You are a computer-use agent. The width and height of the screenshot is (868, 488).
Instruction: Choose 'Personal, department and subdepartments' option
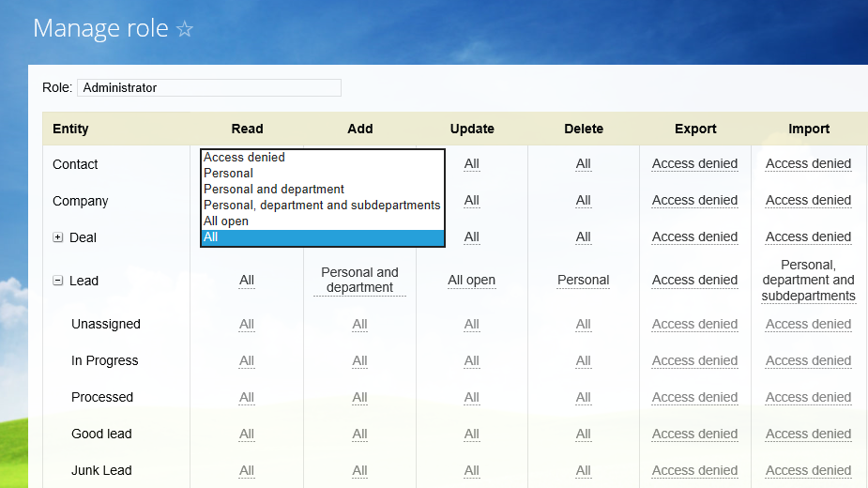tap(322, 206)
